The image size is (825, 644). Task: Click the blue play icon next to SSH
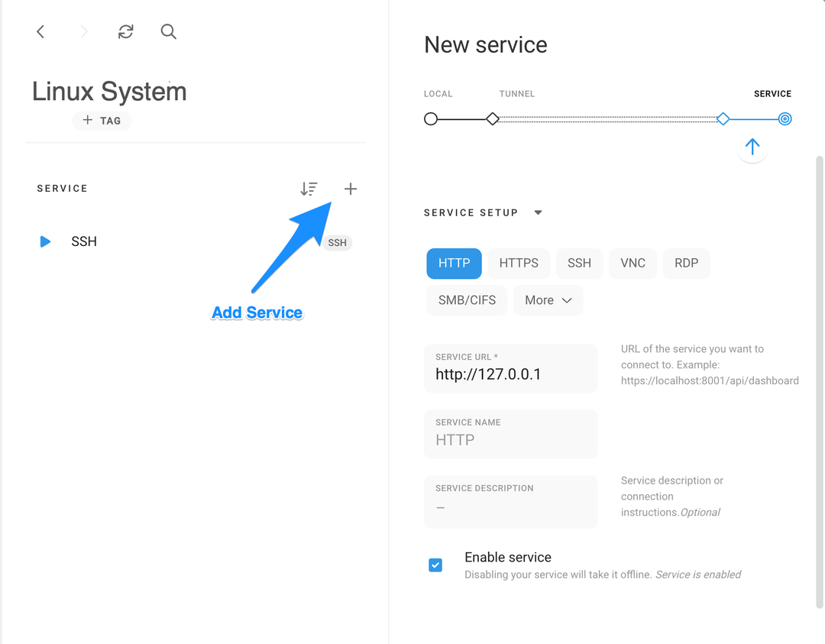(45, 241)
